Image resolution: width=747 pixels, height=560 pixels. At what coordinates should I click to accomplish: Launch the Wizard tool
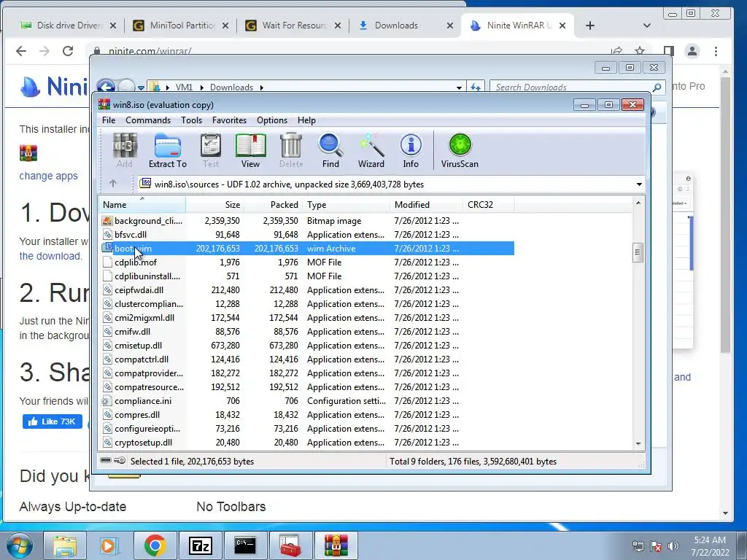click(371, 150)
